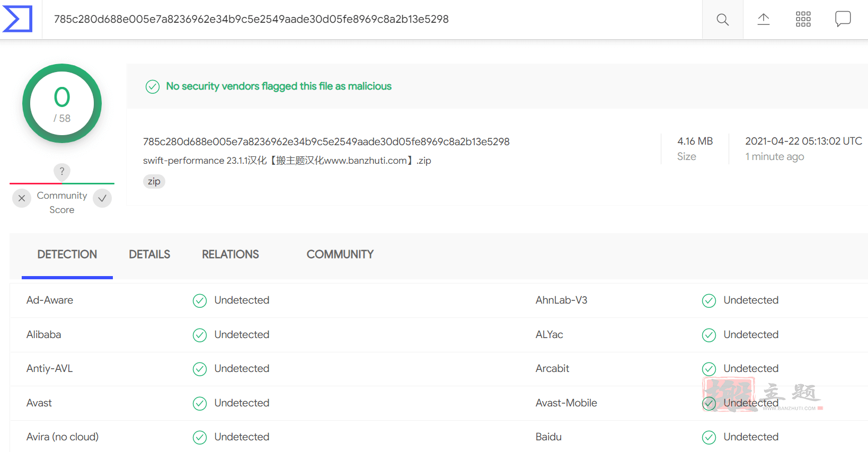Click Avast's undetected check icon
Image resolution: width=868 pixels, height=452 pixels.
[x=200, y=404]
